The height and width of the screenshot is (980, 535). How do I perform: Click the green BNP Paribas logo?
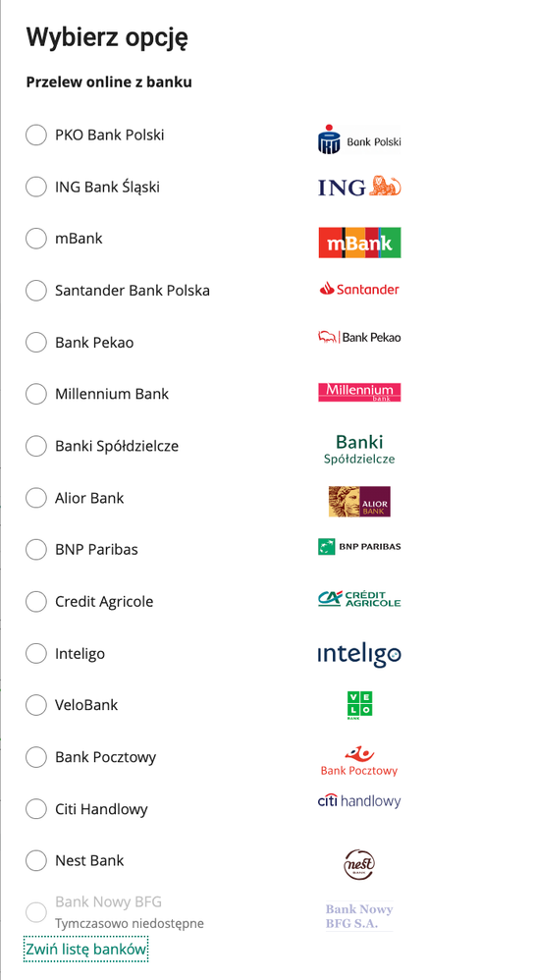(x=359, y=546)
